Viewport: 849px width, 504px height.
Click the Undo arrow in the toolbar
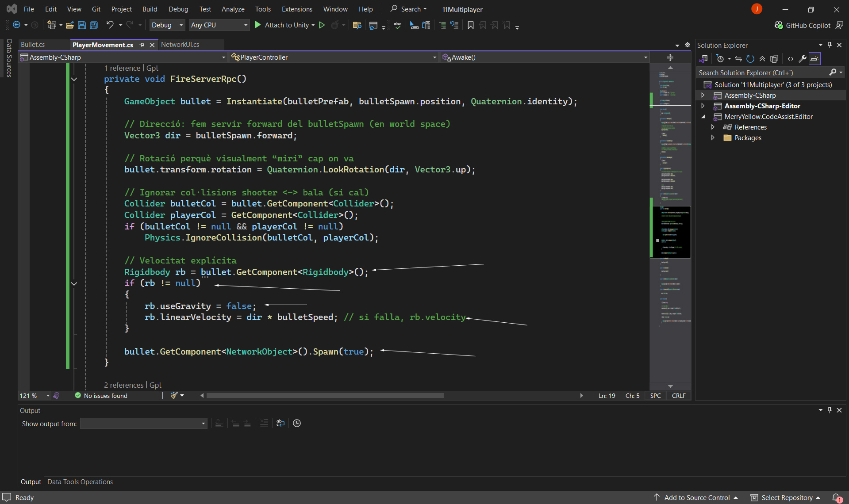pyautogui.click(x=110, y=25)
